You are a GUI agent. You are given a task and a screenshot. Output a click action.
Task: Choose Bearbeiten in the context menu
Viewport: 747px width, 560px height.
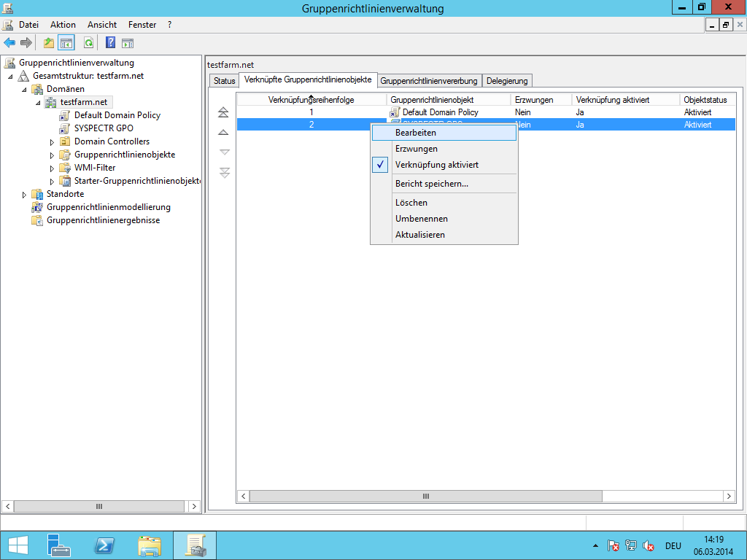tap(444, 133)
